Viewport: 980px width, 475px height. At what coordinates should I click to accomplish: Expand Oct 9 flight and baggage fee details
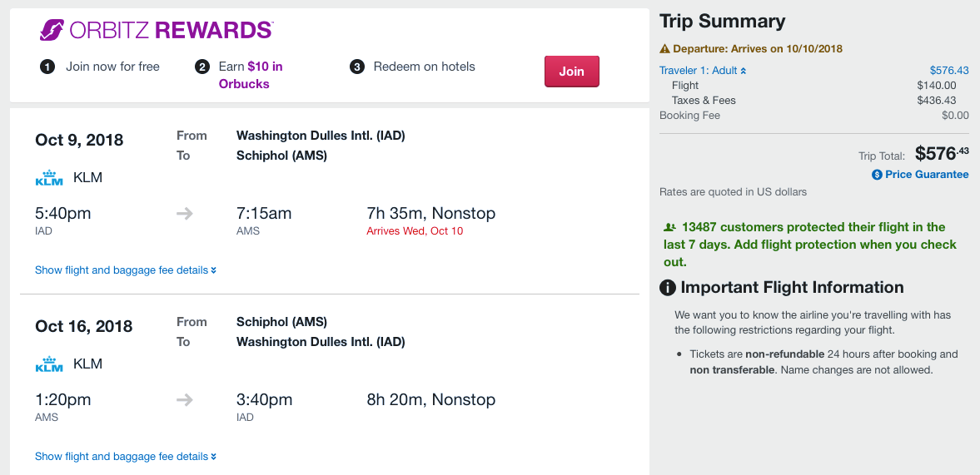[x=126, y=270]
